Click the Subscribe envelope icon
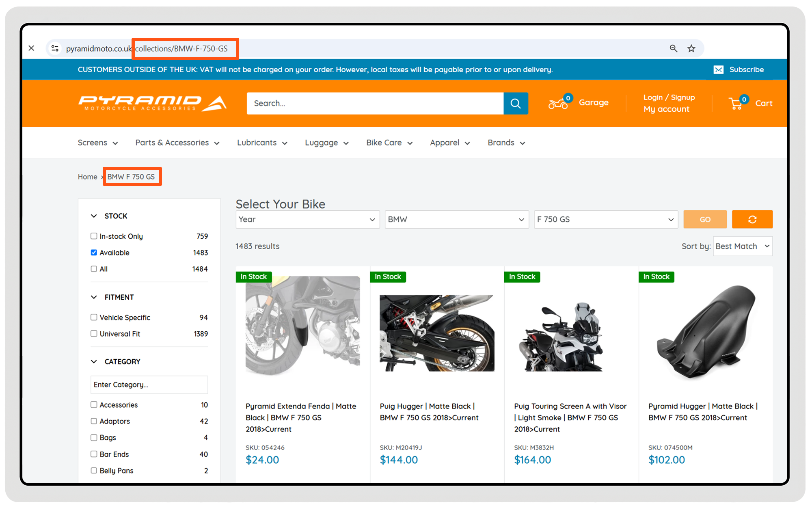812x510 pixels. click(719, 70)
